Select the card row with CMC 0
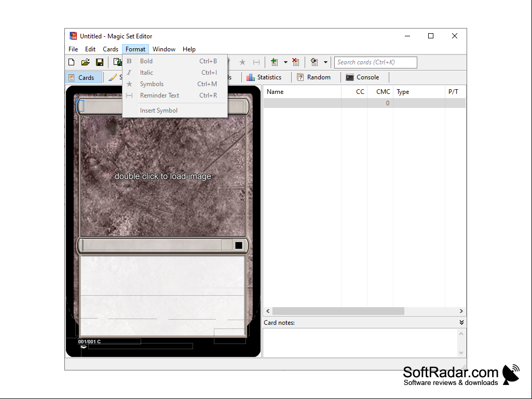Viewport: 532px width, 399px height. click(365, 103)
